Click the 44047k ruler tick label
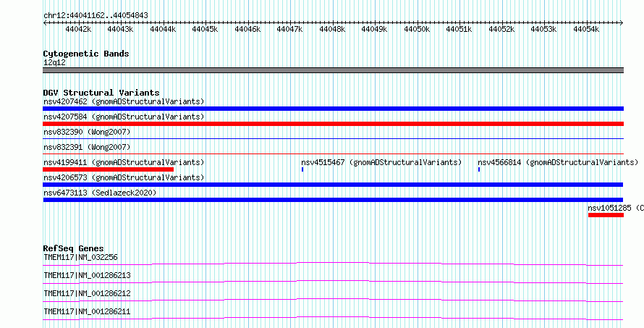The image size is (644, 328). pos(290,29)
